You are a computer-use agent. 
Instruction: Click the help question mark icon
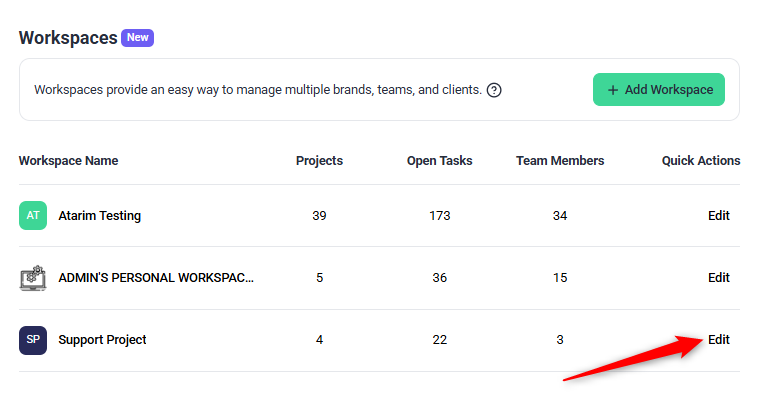pyautogui.click(x=494, y=90)
